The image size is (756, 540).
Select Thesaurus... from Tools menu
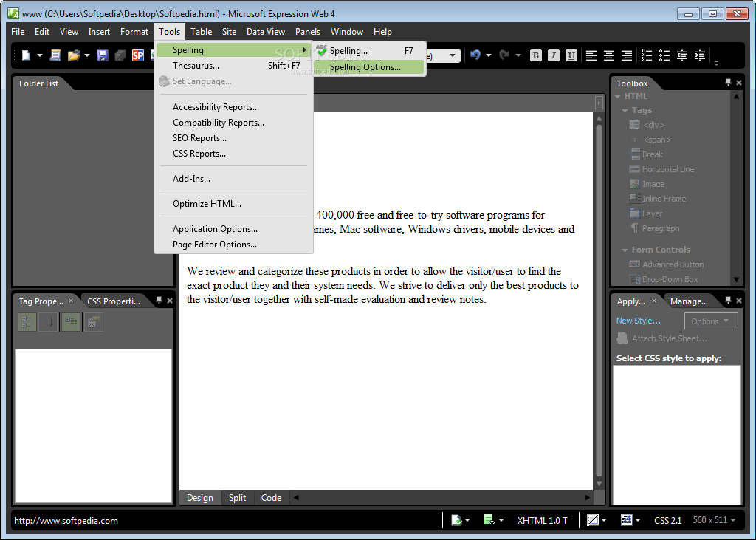pos(234,66)
